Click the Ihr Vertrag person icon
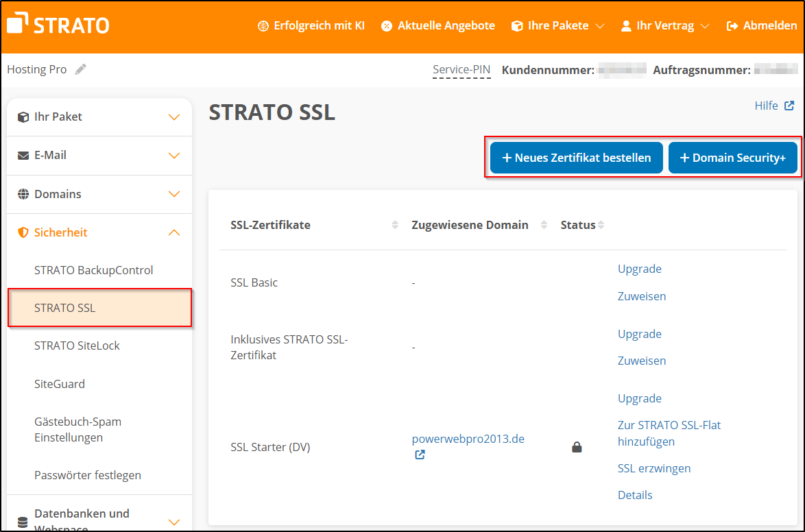 point(626,26)
